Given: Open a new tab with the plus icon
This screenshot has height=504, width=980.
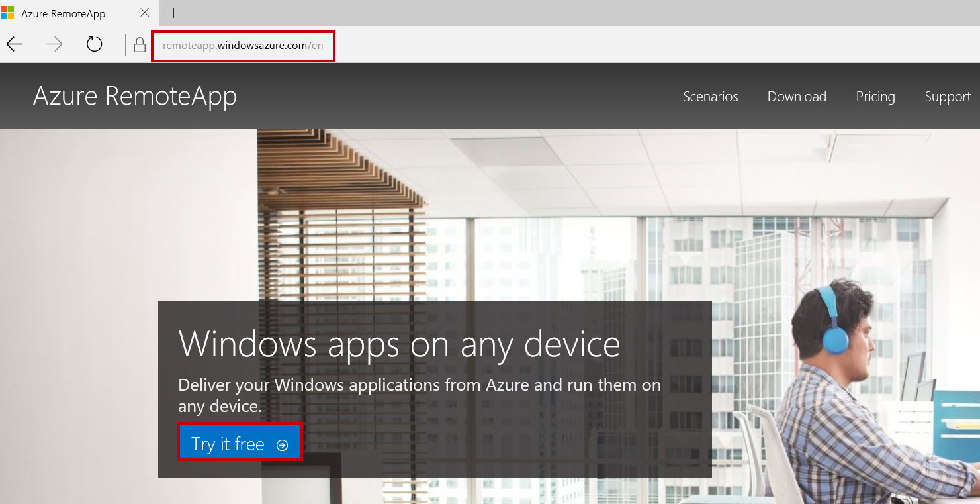Looking at the screenshot, I should point(173,13).
